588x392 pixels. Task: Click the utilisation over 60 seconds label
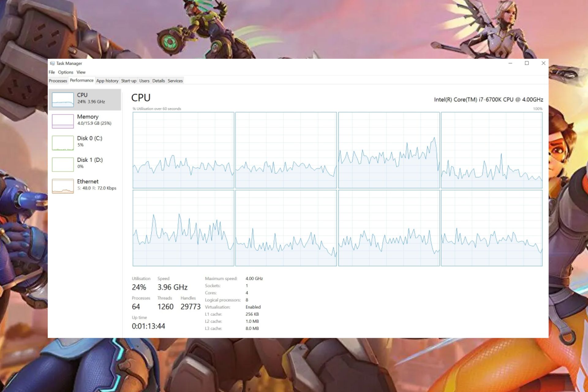[157, 109]
